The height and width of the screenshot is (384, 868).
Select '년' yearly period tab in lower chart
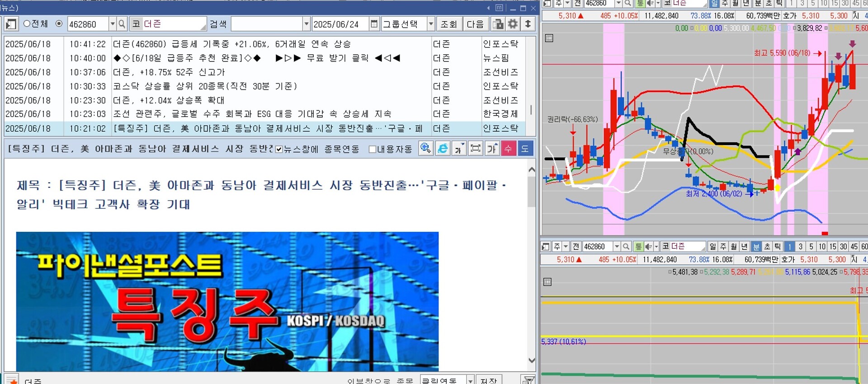745,246
